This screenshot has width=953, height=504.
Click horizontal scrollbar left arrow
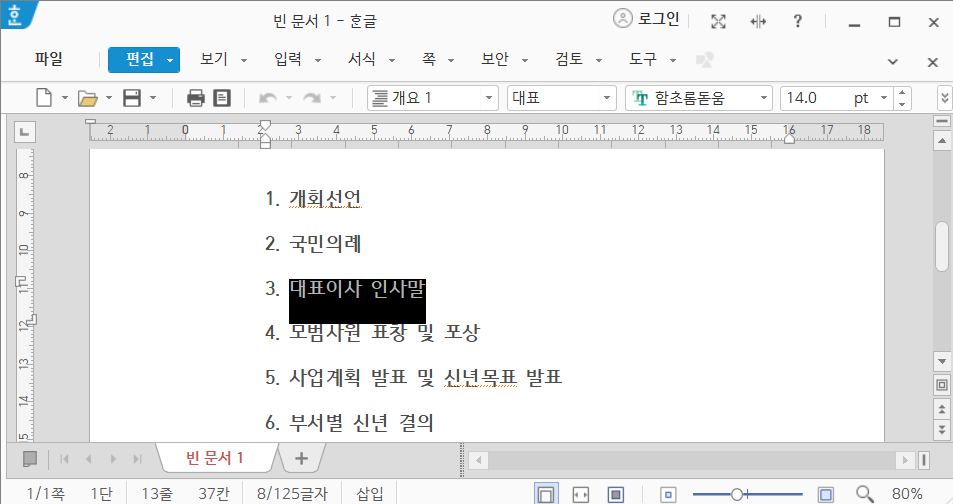pyautogui.click(x=478, y=460)
